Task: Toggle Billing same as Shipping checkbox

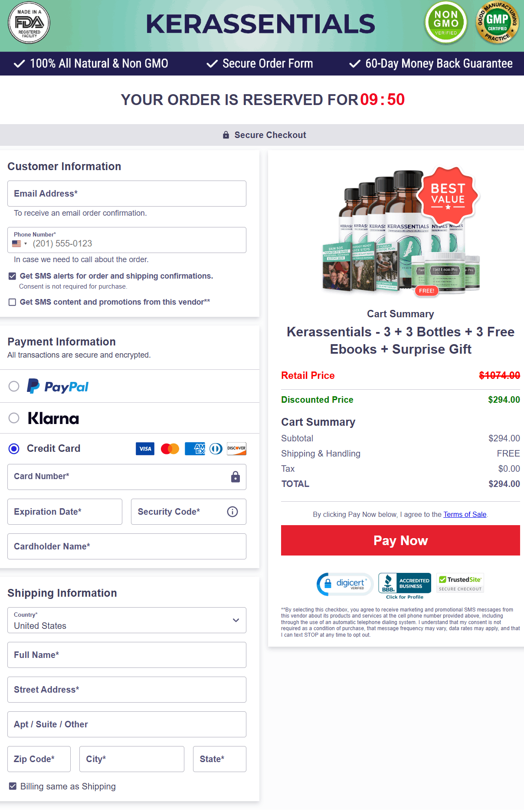Action: tap(13, 786)
